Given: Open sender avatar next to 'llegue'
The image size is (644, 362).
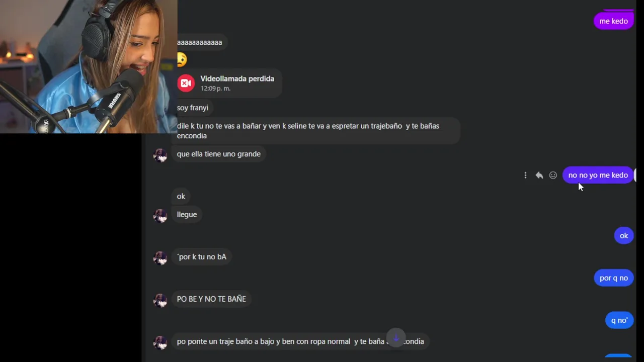Looking at the screenshot, I should click(160, 215).
